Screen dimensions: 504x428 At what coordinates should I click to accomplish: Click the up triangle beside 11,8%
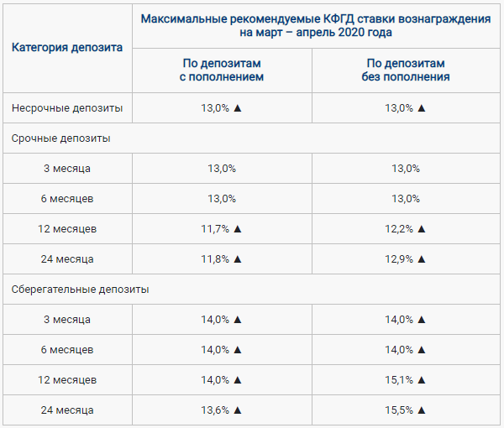click(238, 258)
